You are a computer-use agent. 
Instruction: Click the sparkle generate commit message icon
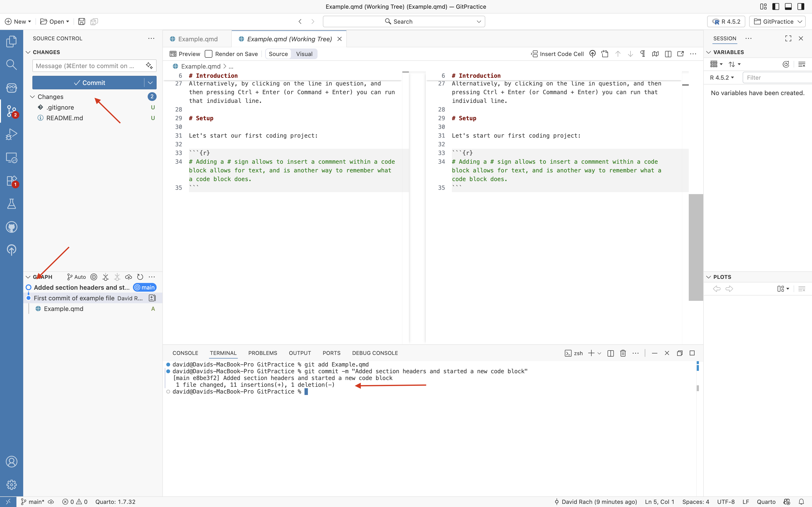[149, 66]
